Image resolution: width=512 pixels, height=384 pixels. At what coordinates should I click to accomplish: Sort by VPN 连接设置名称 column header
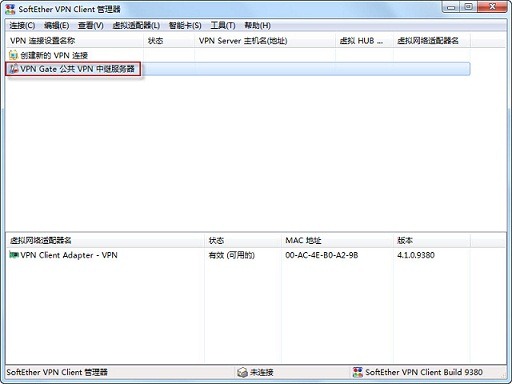75,41
